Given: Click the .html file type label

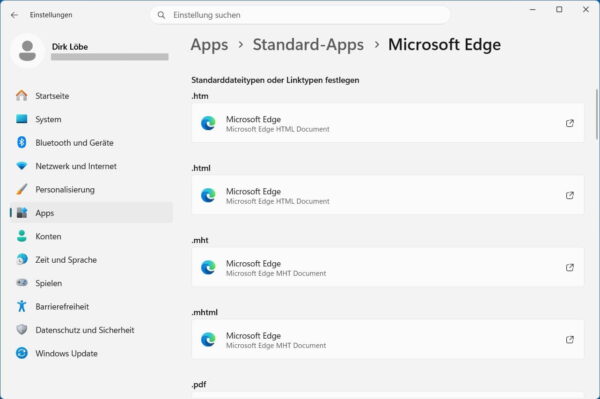Looking at the screenshot, I should pos(201,168).
